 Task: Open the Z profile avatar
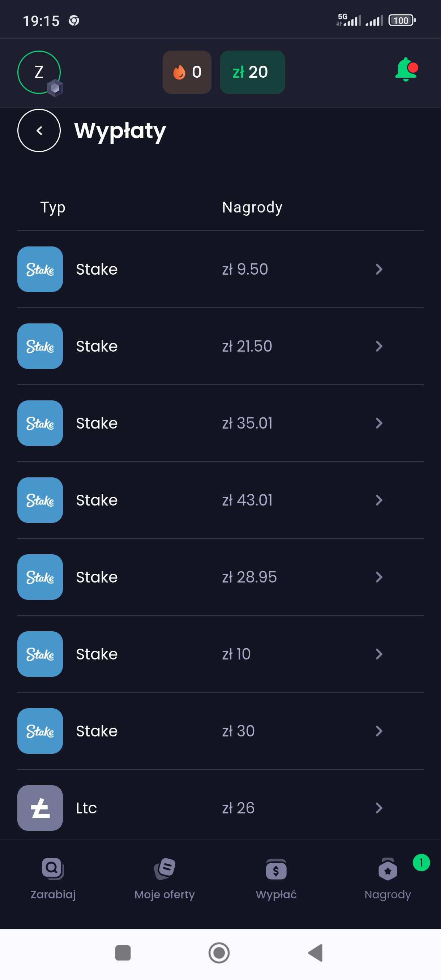point(39,72)
